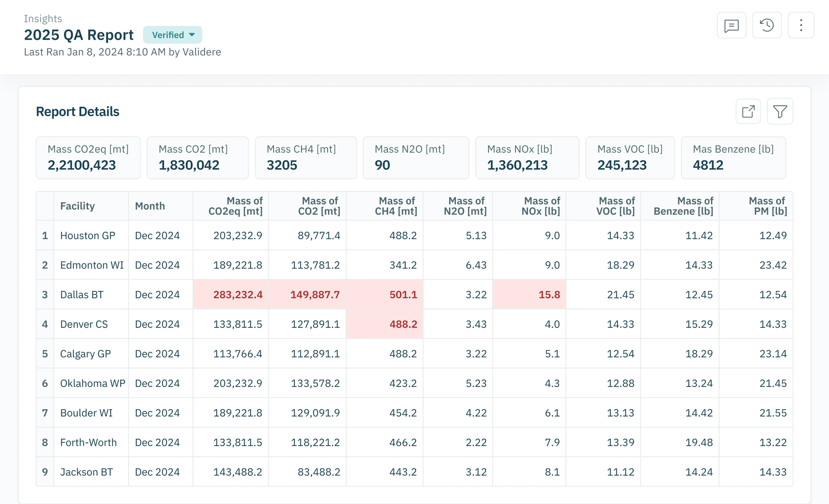The image size is (829, 504).
Task: Open the run history clock icon
Action: 767,26
